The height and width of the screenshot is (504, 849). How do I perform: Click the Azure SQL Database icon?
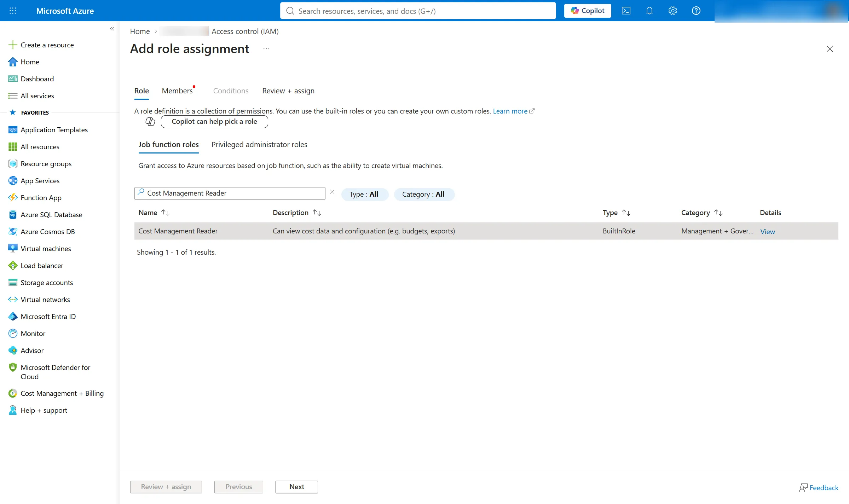pos(13,215)
